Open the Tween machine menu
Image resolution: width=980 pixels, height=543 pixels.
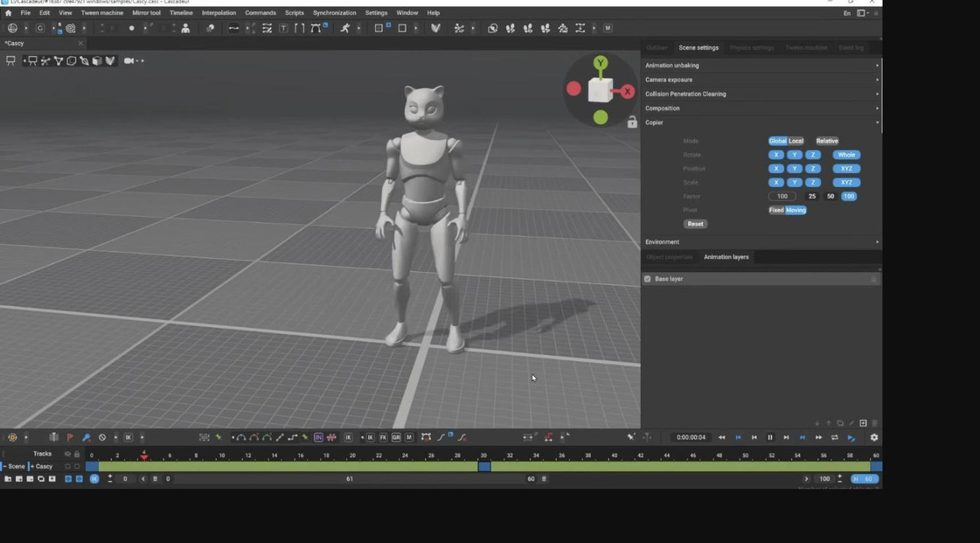[102, 13]
